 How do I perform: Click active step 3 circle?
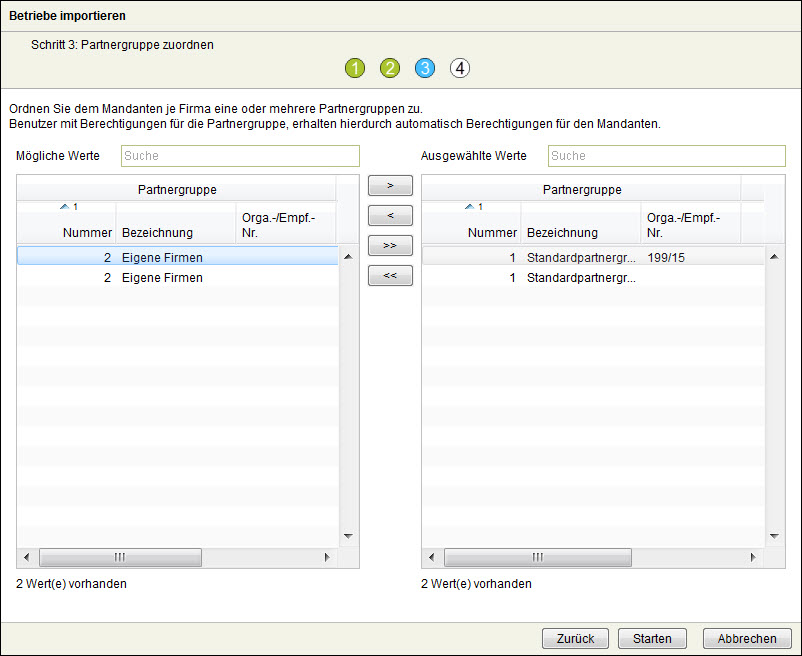[x=425, y=68]
